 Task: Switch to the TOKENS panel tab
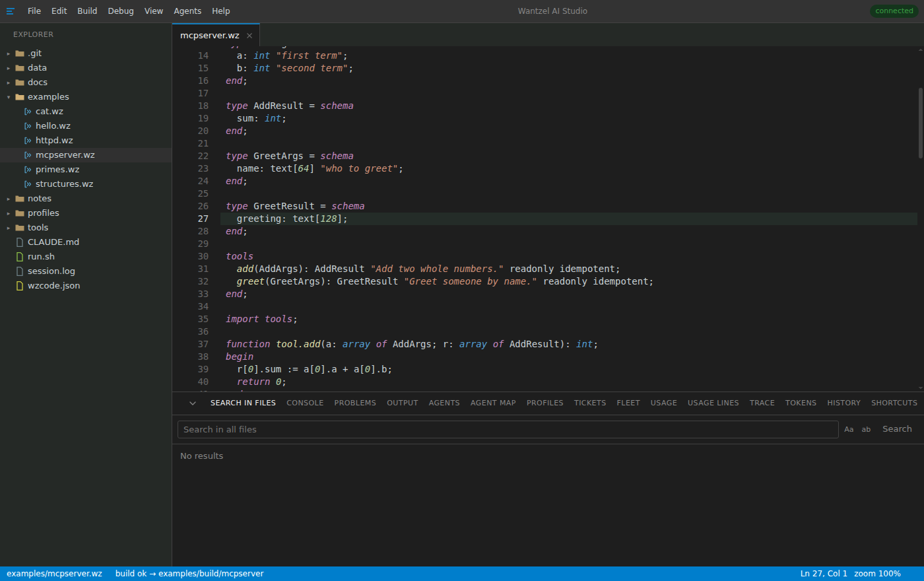click(x=801, y=403)
